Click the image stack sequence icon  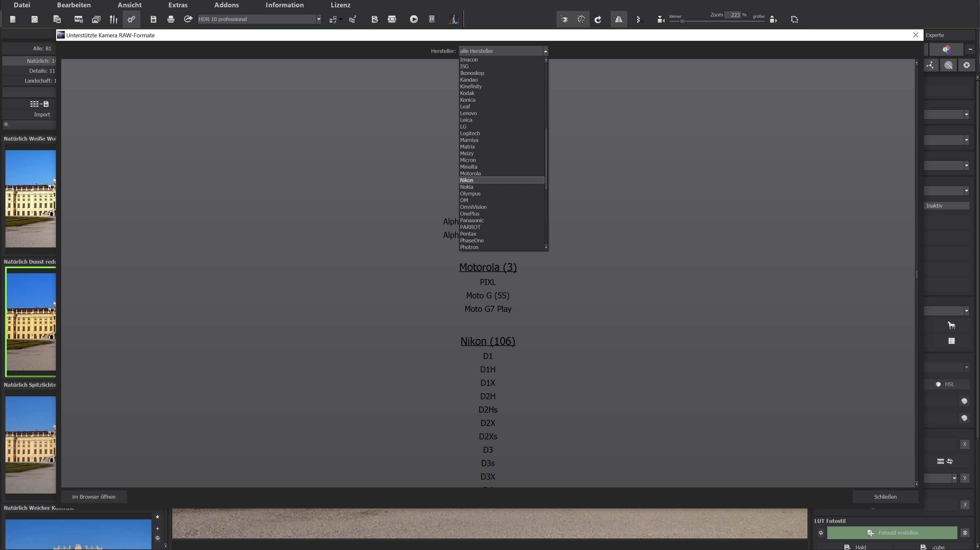click(x=96, y=19)
